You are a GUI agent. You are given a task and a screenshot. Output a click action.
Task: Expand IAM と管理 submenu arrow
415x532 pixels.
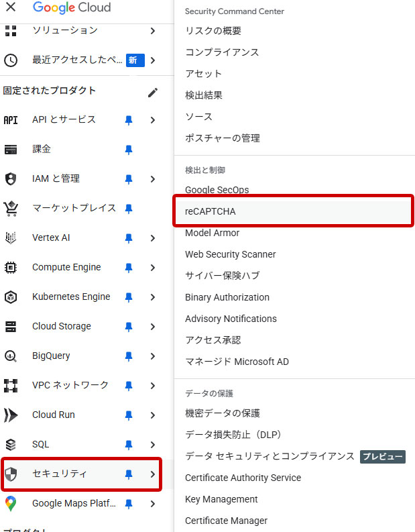point(153,179)
